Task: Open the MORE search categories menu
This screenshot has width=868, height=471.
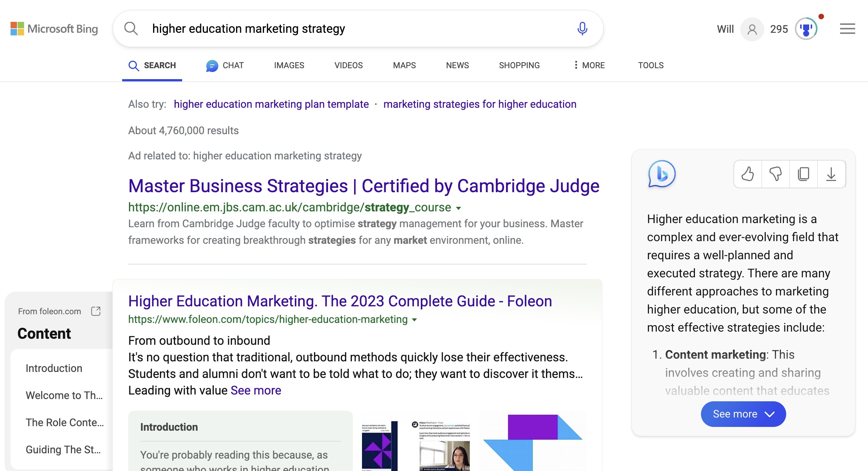Action: coord(589,65)
